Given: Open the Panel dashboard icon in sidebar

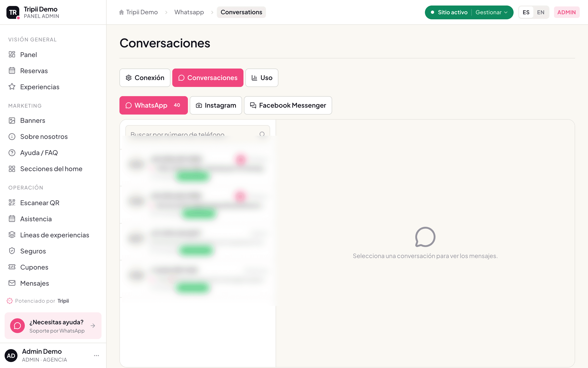Looking at the screenshot, I should tap(12, 55).
